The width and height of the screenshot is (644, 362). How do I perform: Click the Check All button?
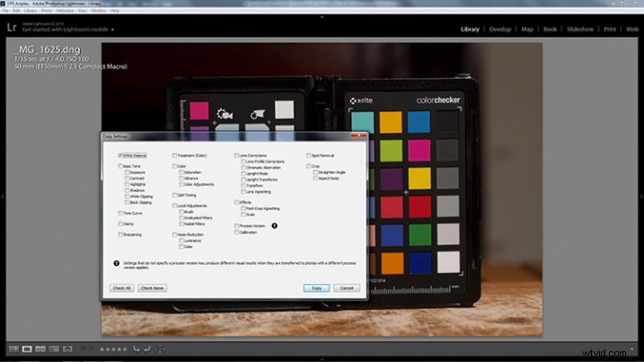pos(121,287)
